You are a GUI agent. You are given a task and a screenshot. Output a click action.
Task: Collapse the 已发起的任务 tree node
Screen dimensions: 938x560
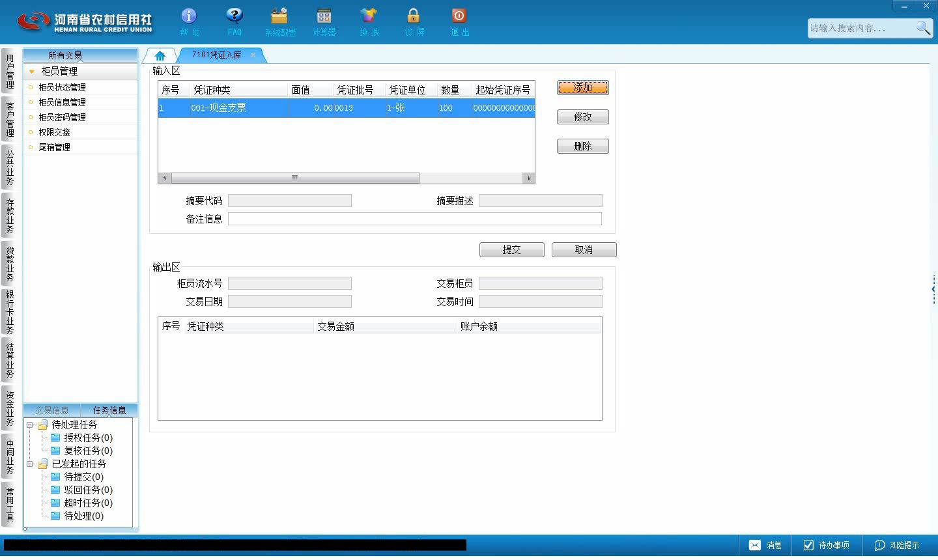(29, 464)
